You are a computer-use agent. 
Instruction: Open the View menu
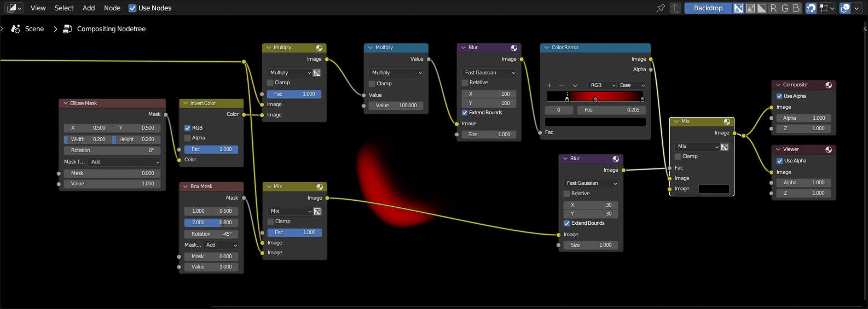click(x=38, y=8)
